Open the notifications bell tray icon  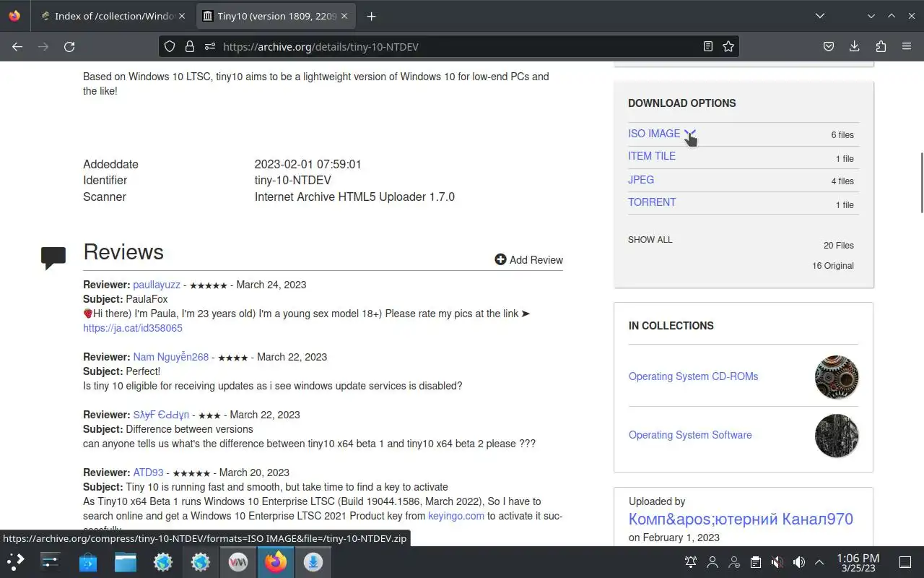(x=691, y=562)
